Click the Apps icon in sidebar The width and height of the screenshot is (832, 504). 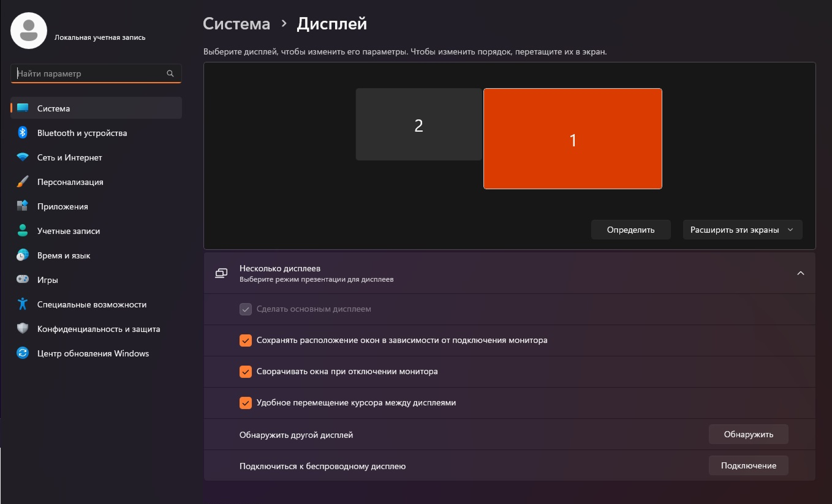23,206
